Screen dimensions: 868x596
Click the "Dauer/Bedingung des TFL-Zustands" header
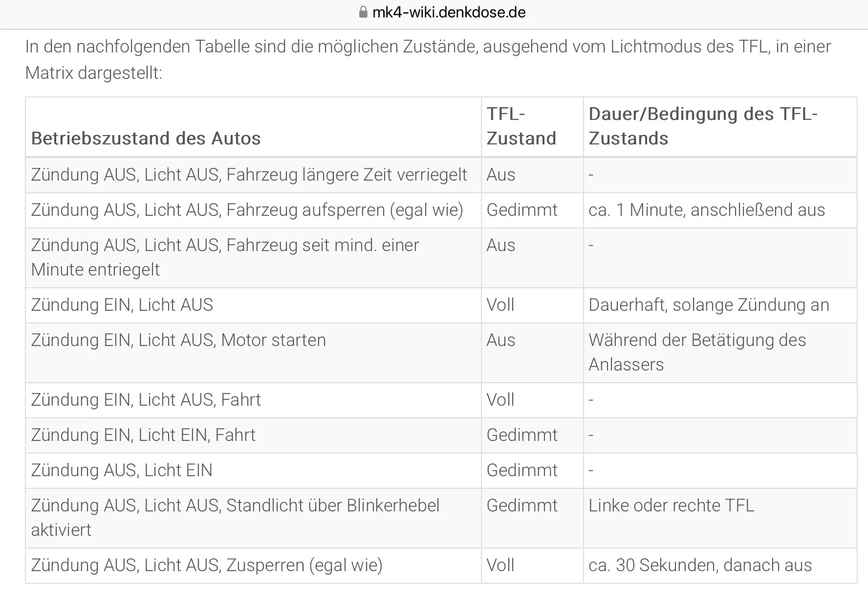pyautogui.click(x=702, y=126)
